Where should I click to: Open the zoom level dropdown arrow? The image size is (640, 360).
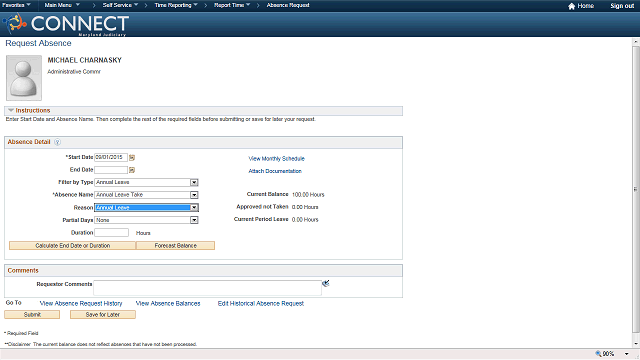pyautogui.click(x=627, y=354)
